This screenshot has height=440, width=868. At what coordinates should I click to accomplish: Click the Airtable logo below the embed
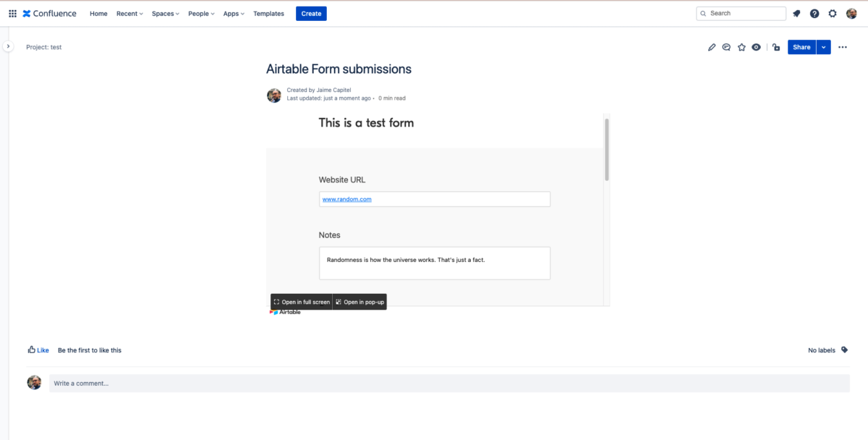point(285,312)
